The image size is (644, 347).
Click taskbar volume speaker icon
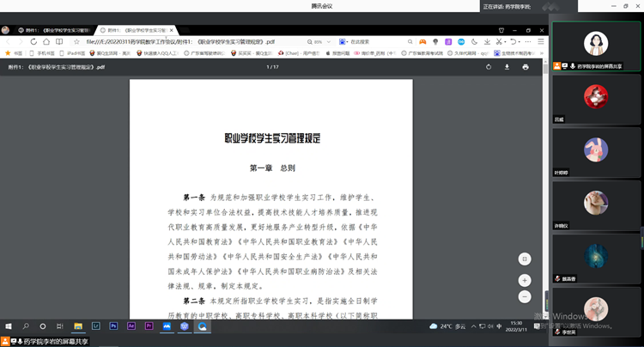tap(490, 326)
